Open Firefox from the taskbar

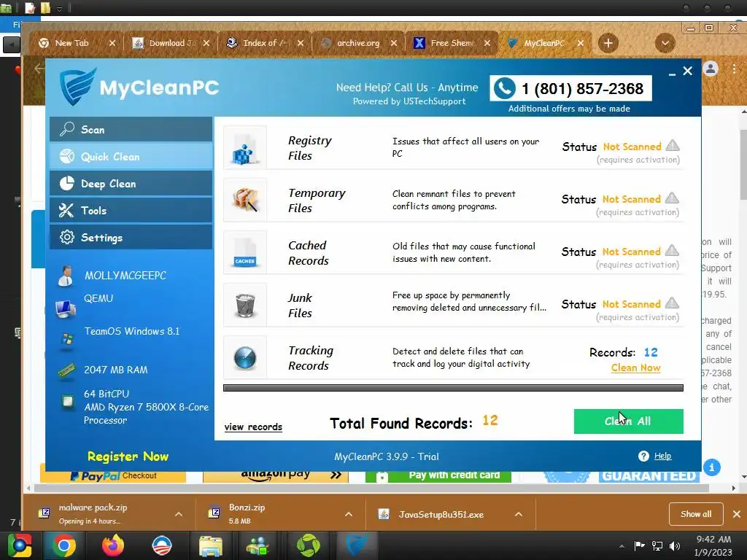click(x=113, y=545)
